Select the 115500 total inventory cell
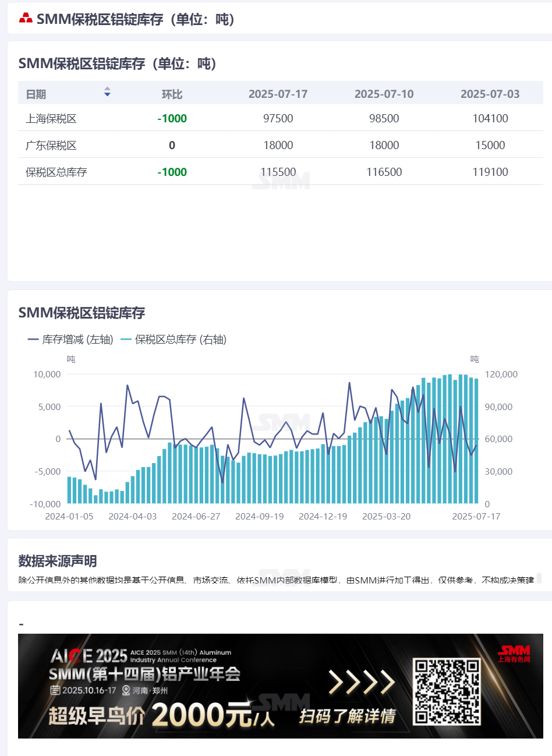Image resolution: width=552 pixels, height=756 pixels. pos(278,172)
